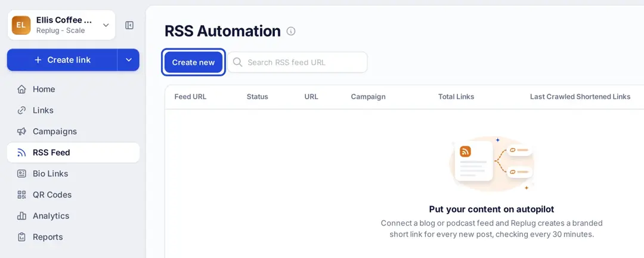
Task: Go to Home in the sidebar
Action: coord(73,90)
